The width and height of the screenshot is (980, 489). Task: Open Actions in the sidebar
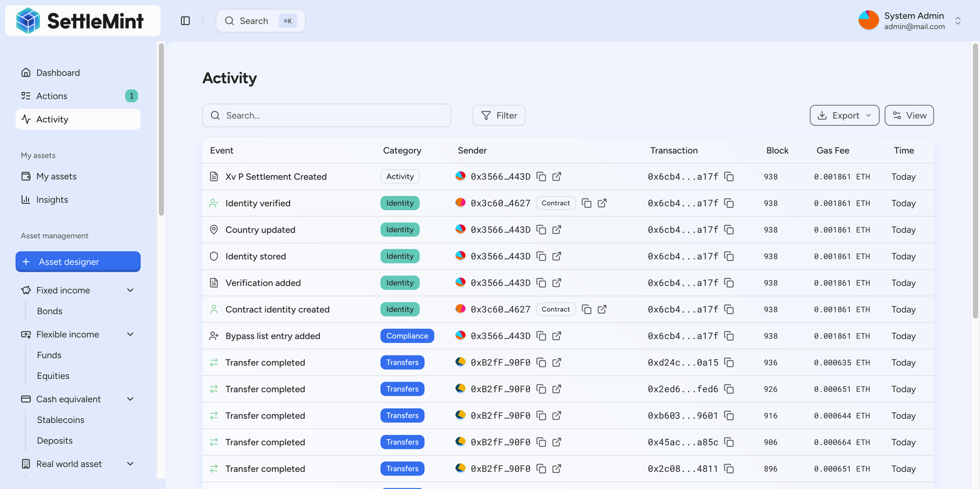click(x=52, y=96)
